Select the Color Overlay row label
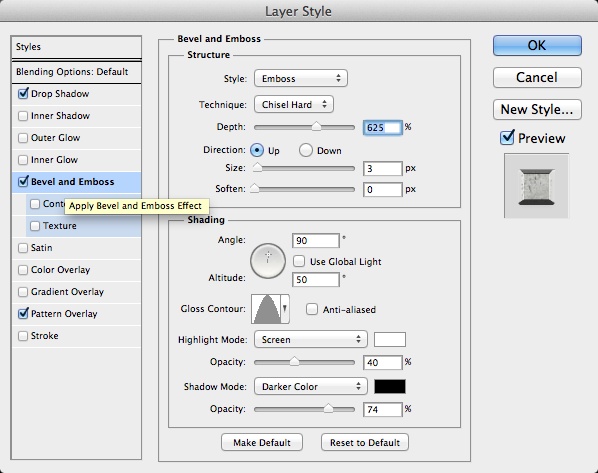Image resolution: width=598 pixels, height=473 pixels. tap(61, 270)
